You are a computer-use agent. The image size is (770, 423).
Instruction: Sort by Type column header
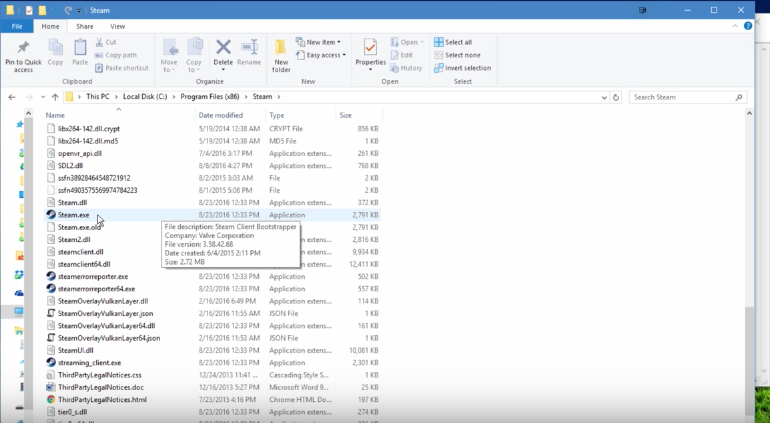click(x=276, y=115)
